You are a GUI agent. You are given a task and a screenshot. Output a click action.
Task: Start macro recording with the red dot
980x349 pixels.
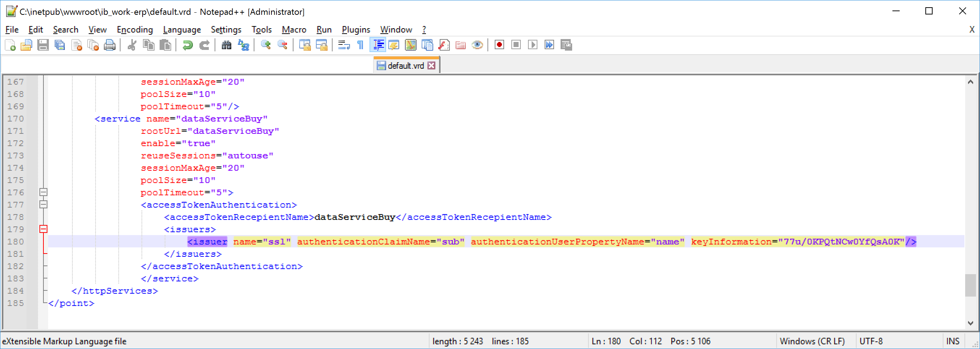pos(499,45)
